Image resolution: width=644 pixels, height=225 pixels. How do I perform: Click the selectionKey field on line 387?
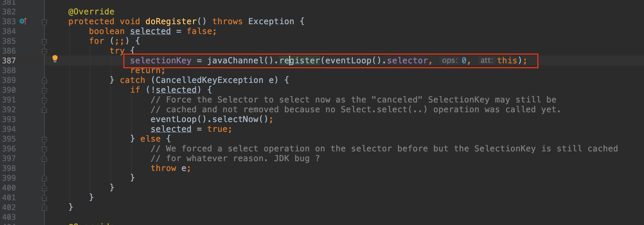click(x=161, y=60)
